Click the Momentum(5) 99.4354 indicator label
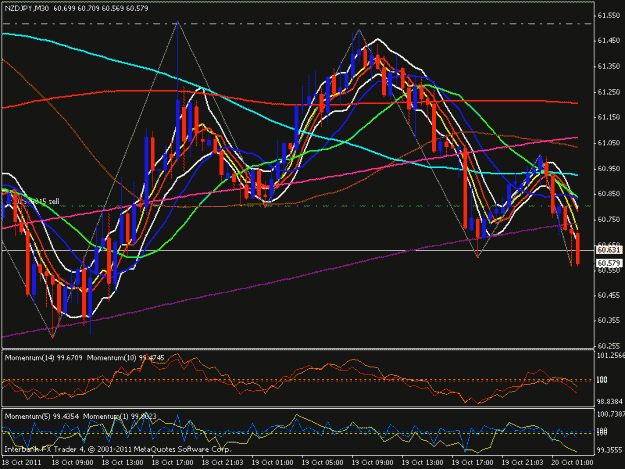The height and width of the screenshot is (469, 625). click(x=42, y=416)
